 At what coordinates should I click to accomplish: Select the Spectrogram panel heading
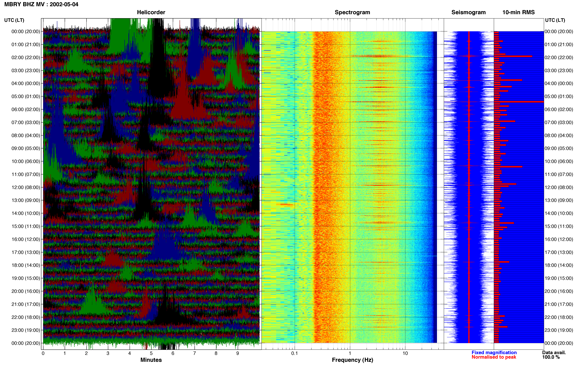(x=352, y=12)
